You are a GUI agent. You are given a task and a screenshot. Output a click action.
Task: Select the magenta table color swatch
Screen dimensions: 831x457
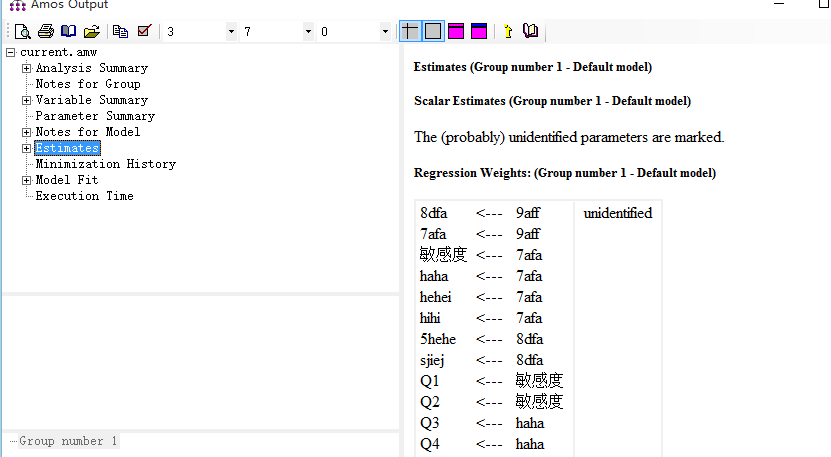coord(456,31)
